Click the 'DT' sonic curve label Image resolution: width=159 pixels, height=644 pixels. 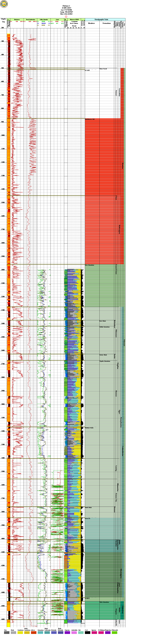(x=57, y=23)
